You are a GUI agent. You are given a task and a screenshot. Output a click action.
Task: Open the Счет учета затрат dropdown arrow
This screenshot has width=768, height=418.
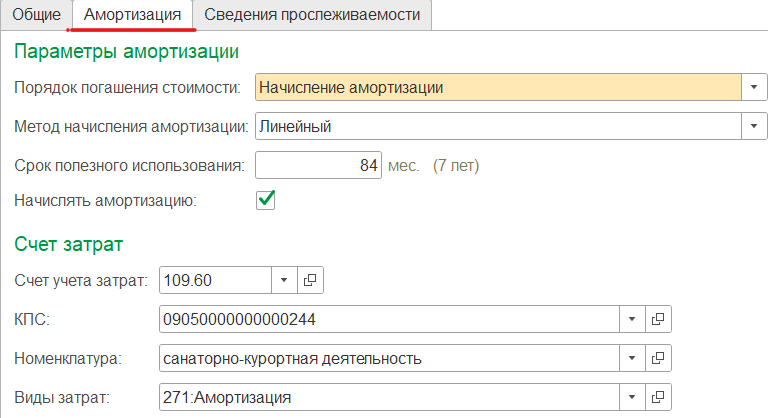284,280
